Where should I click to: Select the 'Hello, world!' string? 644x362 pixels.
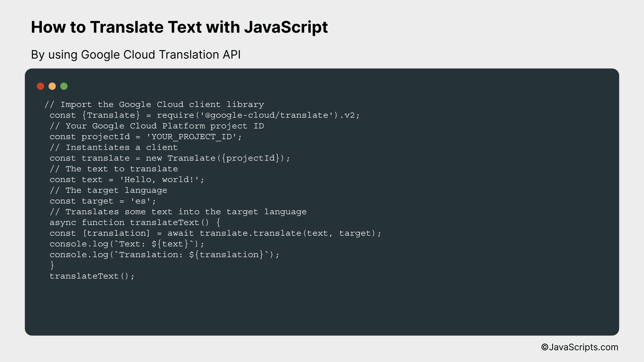pos(160,179)
